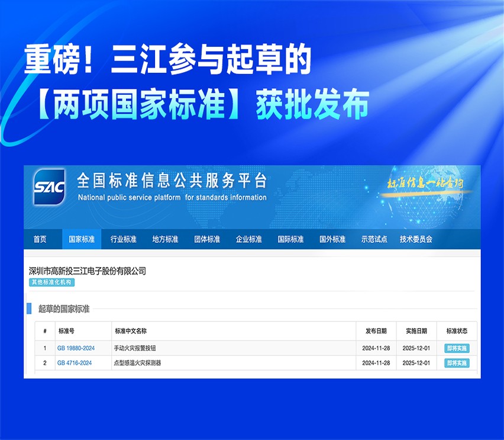Click the 实施日期 column header

pyautogui.click(x=416, y=331)
